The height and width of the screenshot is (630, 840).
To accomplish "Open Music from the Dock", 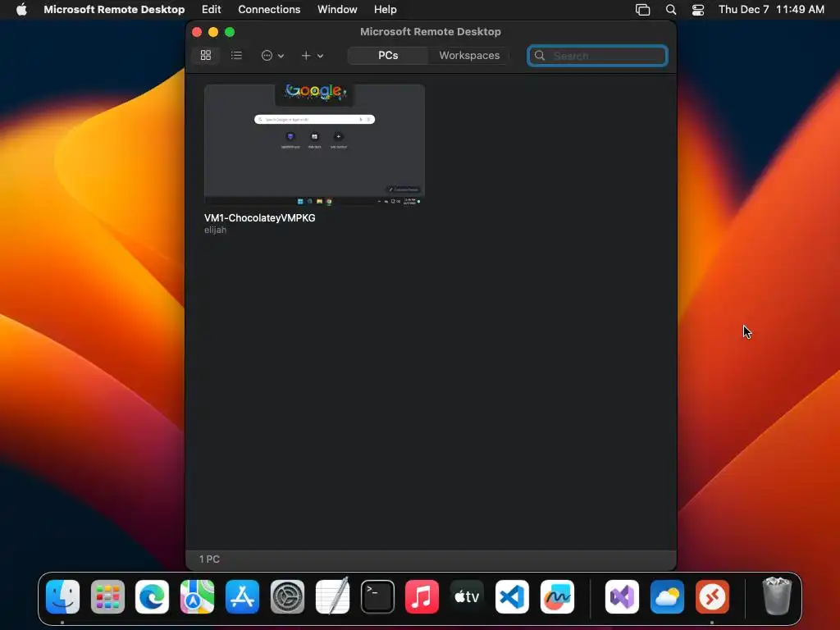I will pos(422,596).
